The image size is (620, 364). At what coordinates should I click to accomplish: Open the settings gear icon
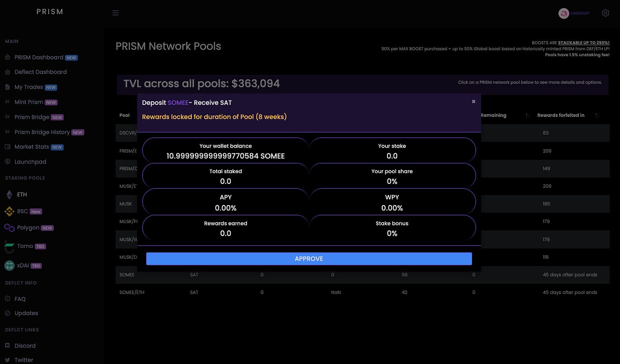coord(605,13)
